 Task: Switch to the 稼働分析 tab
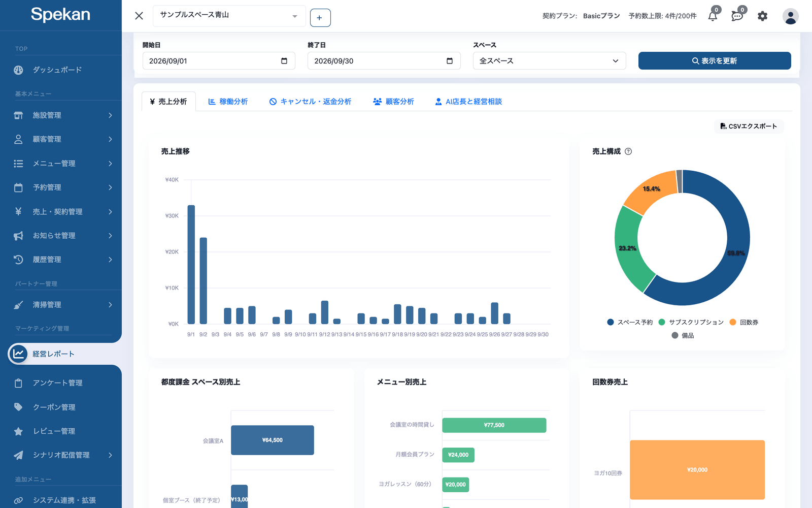coord(228,102)
